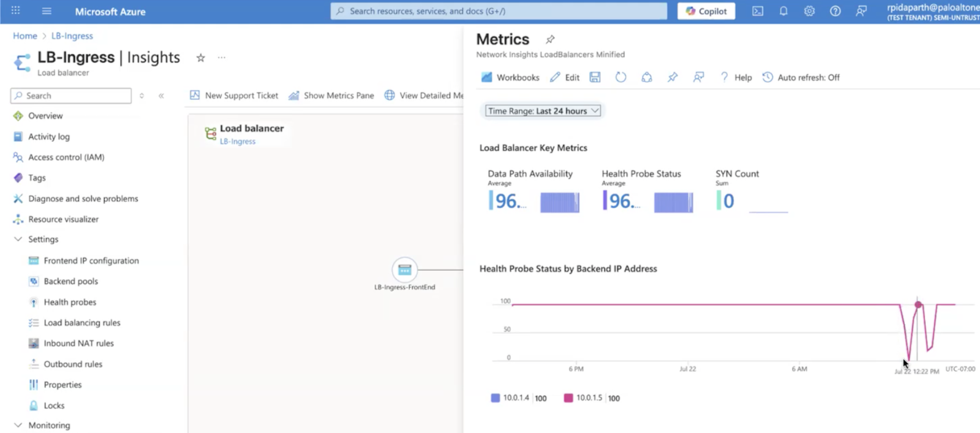Open the LB-Ingress breadcrumb link
The width and height of the screenshot is (980, 433).
[x=72, y=36]
